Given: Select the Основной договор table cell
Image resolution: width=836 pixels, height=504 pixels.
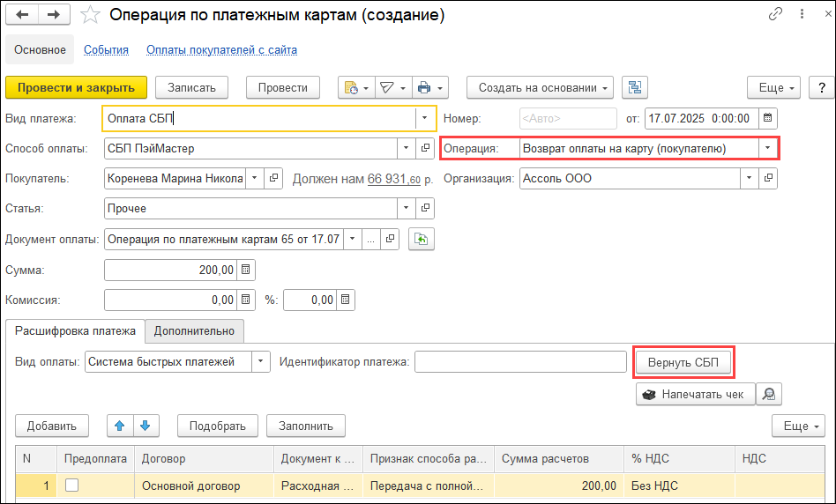Looking at the screenshot, I should point(205,485).
